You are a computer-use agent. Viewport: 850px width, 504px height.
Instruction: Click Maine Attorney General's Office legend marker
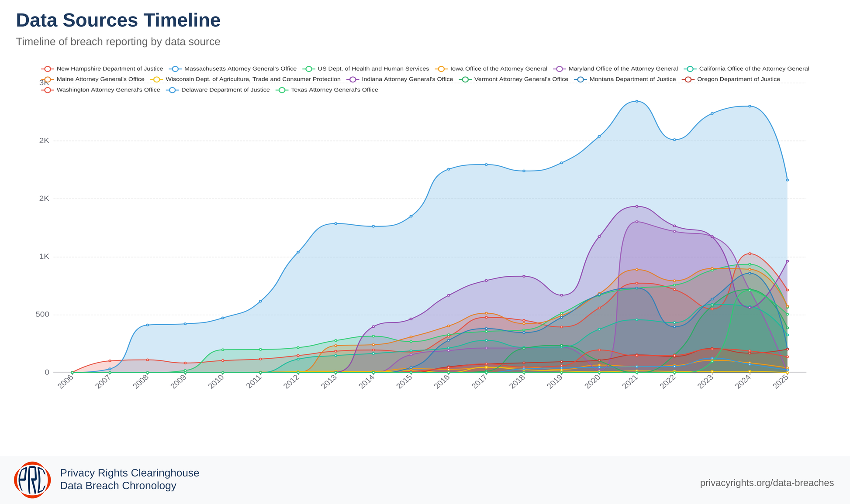pyautogui.click(x=48, y=79)
